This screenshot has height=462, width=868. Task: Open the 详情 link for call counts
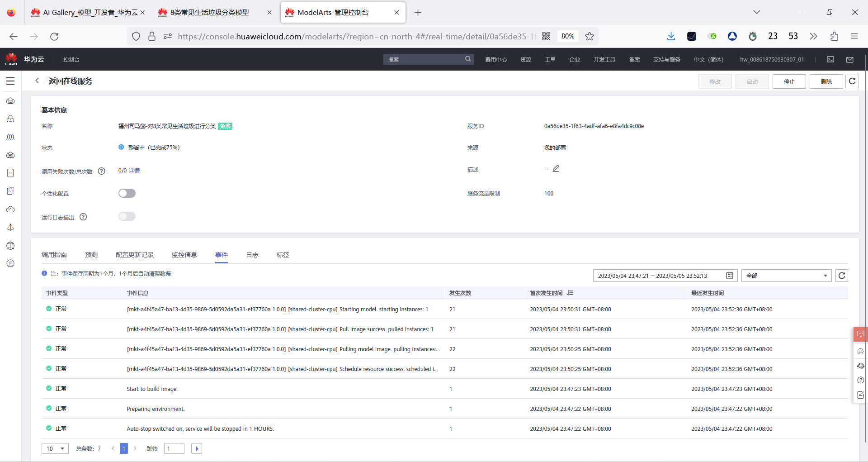134,171
